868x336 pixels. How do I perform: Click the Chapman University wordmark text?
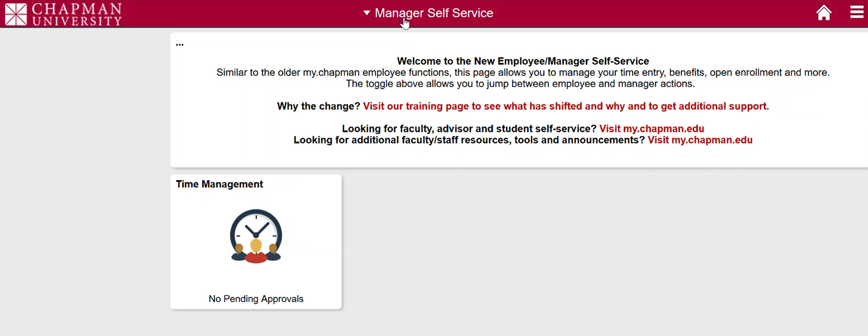coord(77,14)
